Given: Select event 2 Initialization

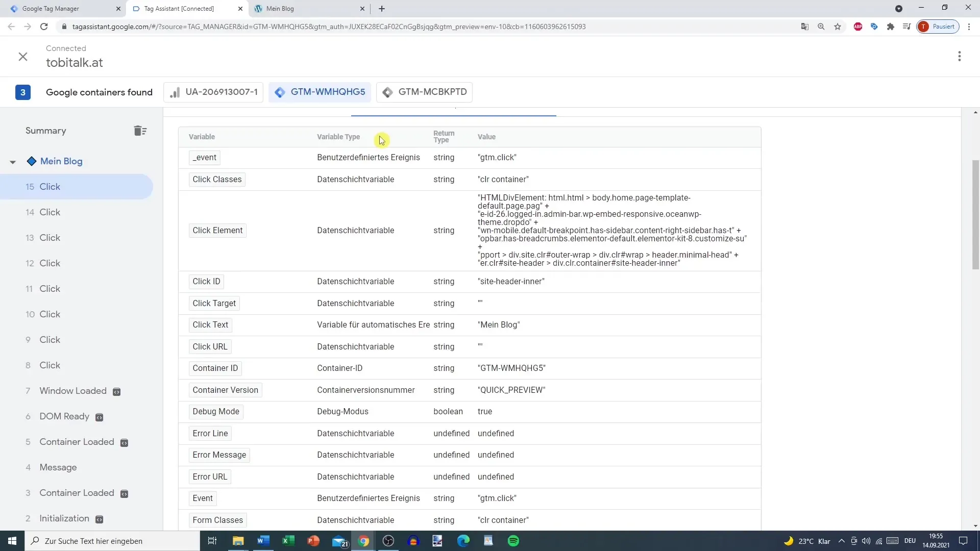Looking at the screenshot, I should [x=77, y=518].
